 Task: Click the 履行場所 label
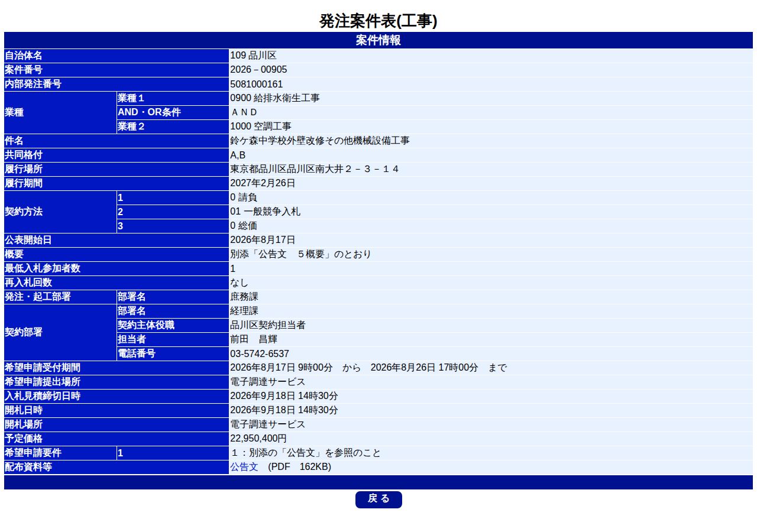24,169
